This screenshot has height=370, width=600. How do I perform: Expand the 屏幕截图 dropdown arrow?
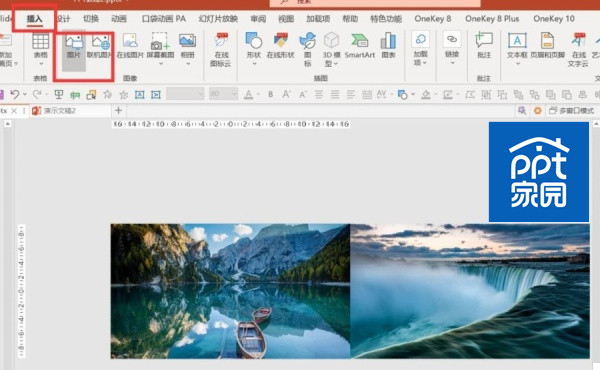click(161, 64)
